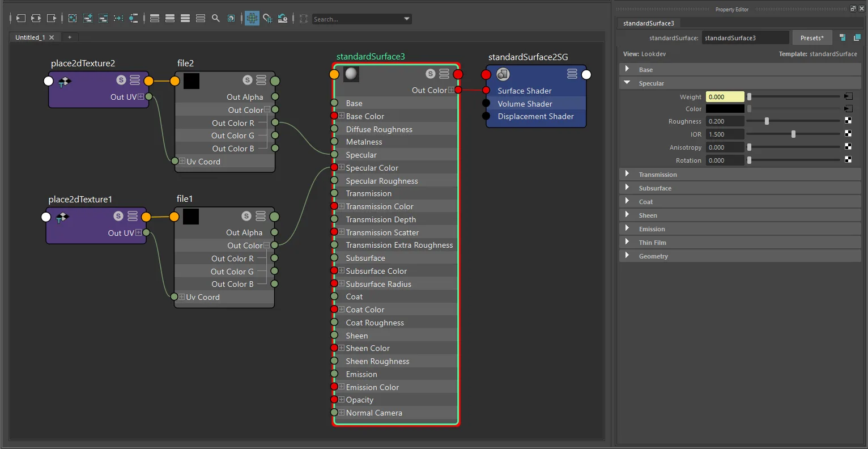This screenshot has height=449, width=868.
Task: Click the Clear Graph toolbar icon
Action: pyautogui.click(x=73, y=19)
